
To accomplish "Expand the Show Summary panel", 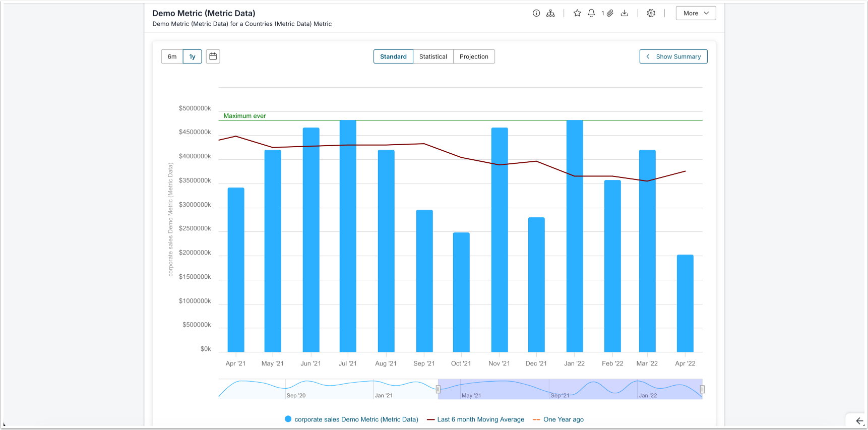I will point(673,56).
